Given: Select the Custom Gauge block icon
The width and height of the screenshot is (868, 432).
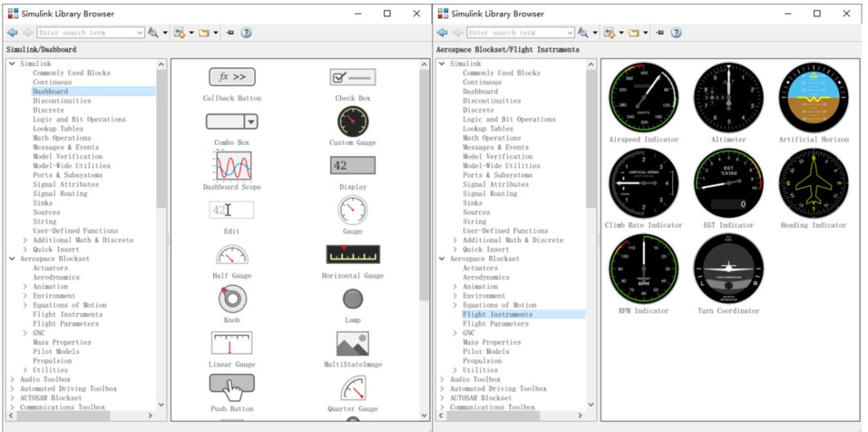Looking at the screenshot, I should (x=353, y=121).
